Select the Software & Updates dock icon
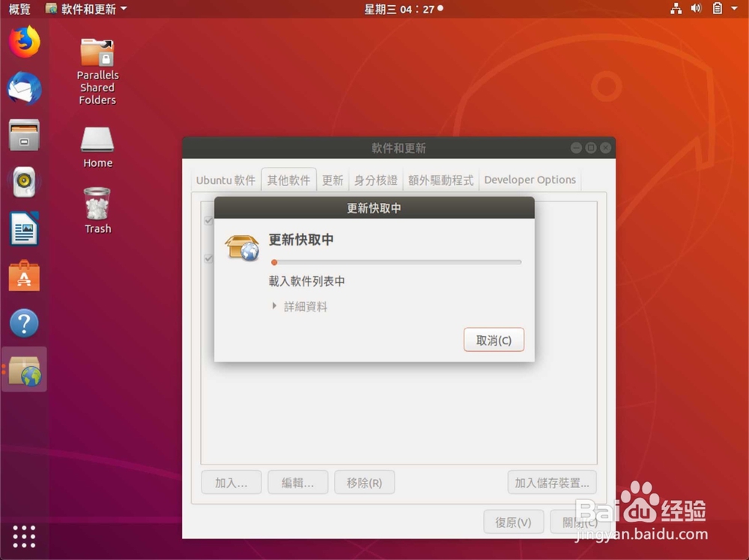This screenshot has width=749, height=560. 23,370
